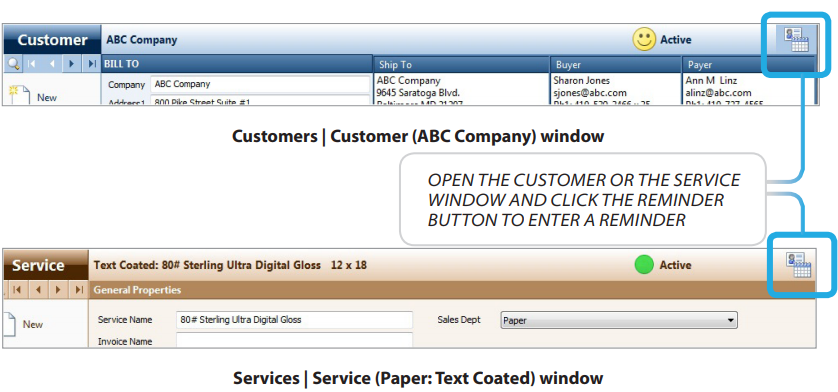The width and height of the screenshot is (838, 392).
Task: Go to last record in Customer window
Action: [91, 64]
